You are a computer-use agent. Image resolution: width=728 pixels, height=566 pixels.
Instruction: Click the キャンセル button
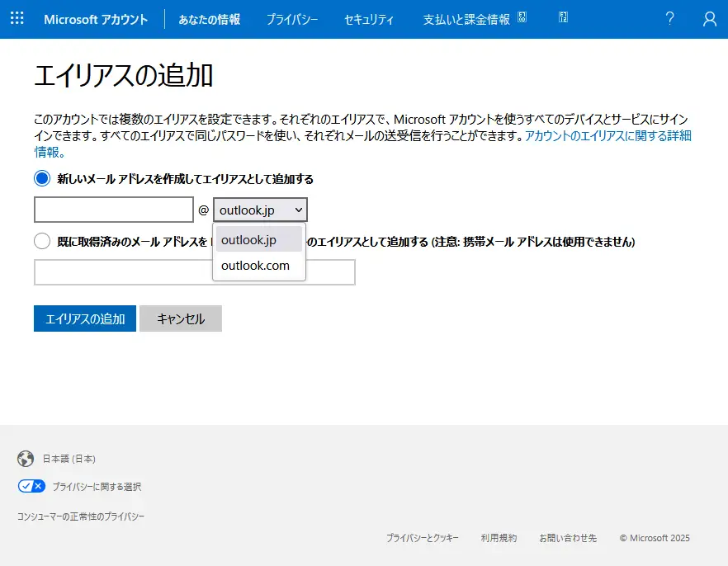[181, 318]
